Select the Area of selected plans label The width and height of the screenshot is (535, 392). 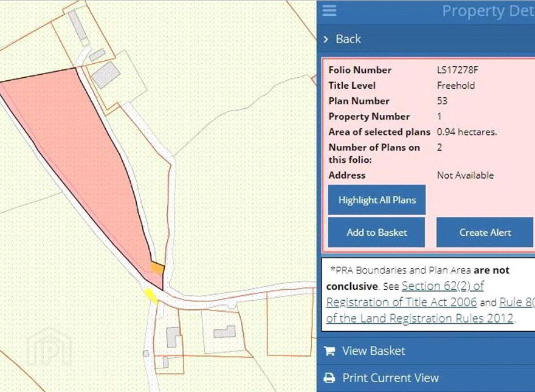point(379,132)
